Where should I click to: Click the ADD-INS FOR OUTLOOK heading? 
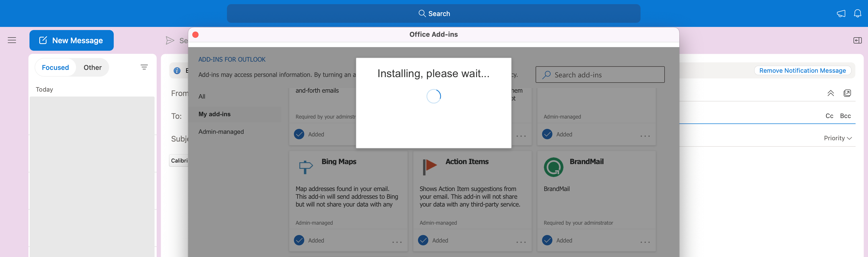(x=232, y=59)
